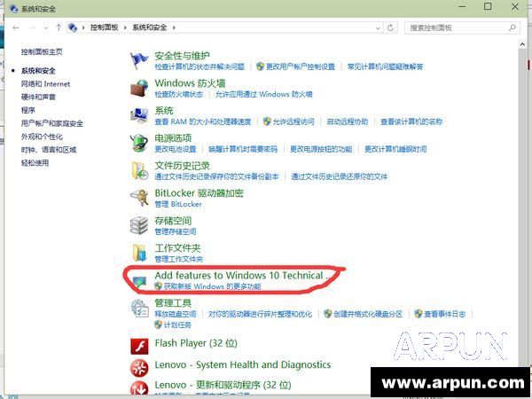The height and width of the screenshot is (399, 532).
Task: Open 控制面板主页 in sidebar
Action: (42, 52)
